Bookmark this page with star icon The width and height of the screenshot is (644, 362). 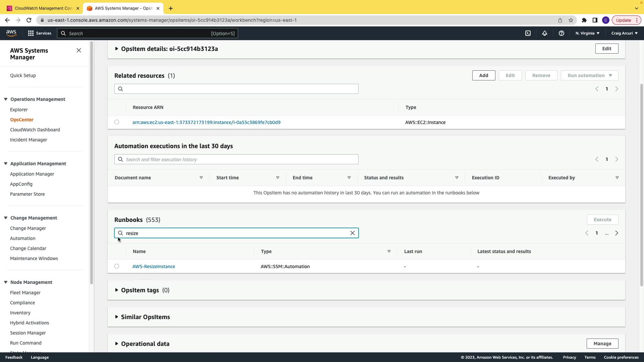pyautogui.click(x=571, y=20)
